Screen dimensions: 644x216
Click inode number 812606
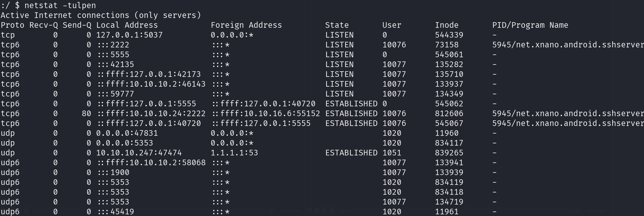click(449, 114)
